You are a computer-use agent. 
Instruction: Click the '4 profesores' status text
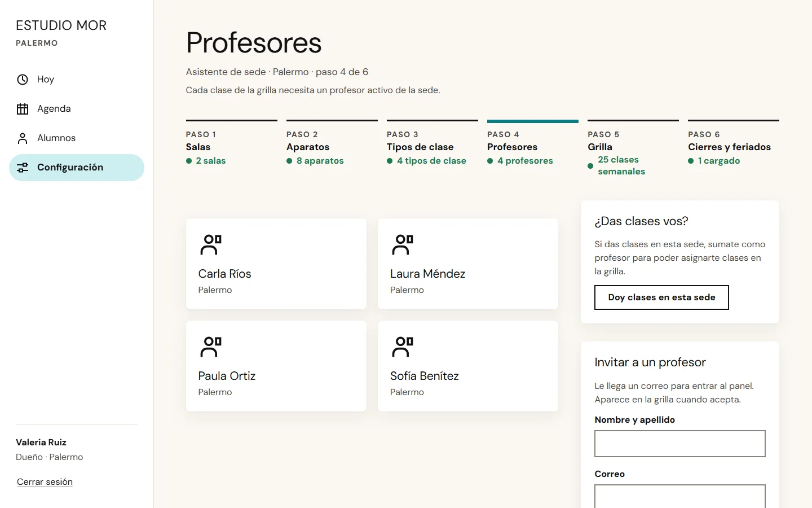(x=525, y=161)
